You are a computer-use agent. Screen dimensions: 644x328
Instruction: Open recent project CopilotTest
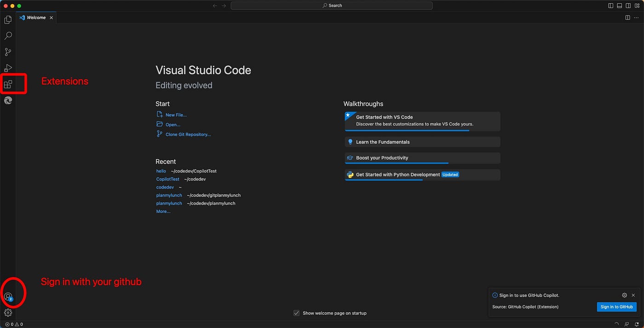pos(168,179)
